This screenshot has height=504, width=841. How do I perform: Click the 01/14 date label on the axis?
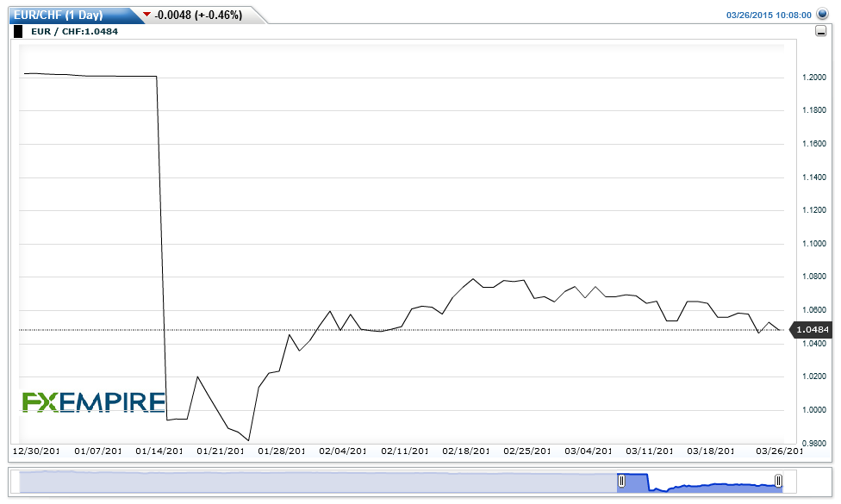[159, 451]
